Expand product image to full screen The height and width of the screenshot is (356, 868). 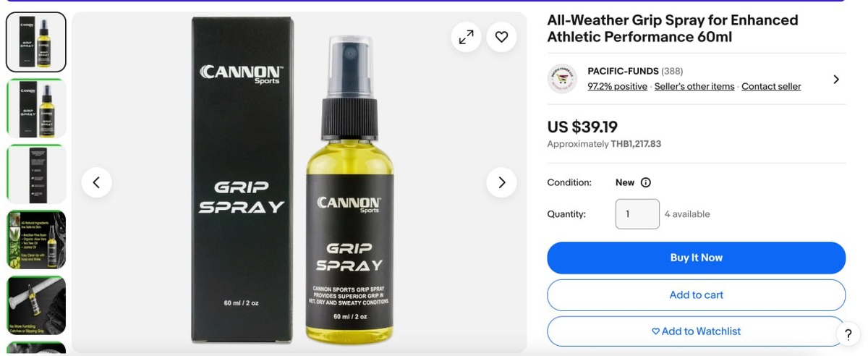466,37
